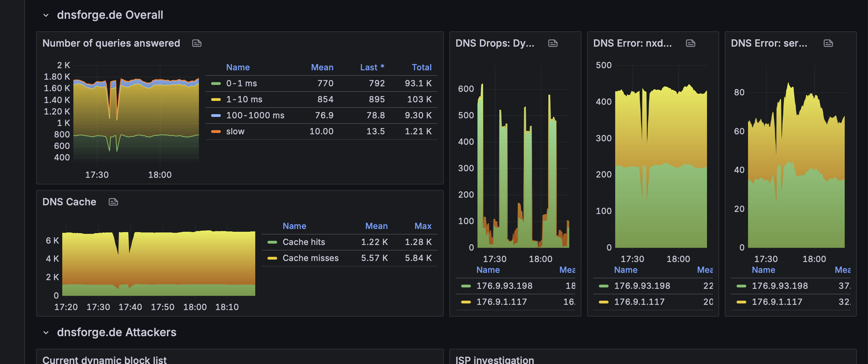
Task: Click the DNS Cache panel description icon
Action: [113, 202]
